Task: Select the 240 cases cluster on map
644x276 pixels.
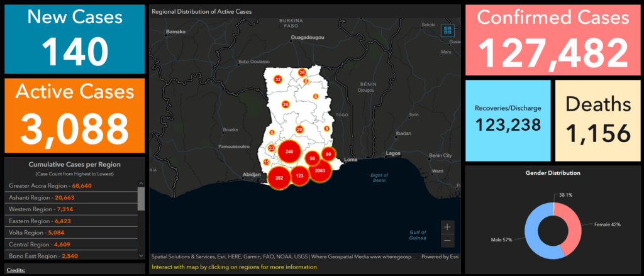Action: 289,152
